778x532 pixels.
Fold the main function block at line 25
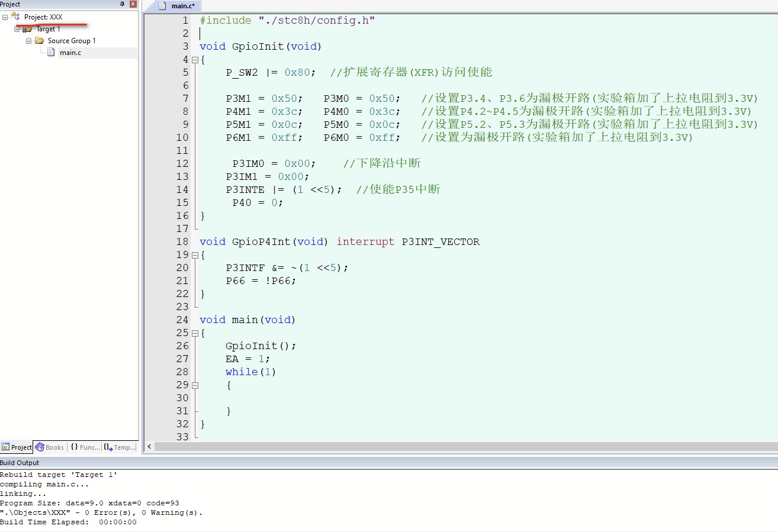coord(194,333)
